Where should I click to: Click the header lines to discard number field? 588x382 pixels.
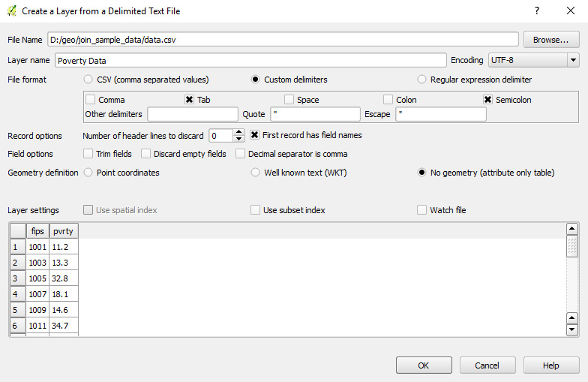click(x=221, y=135)
